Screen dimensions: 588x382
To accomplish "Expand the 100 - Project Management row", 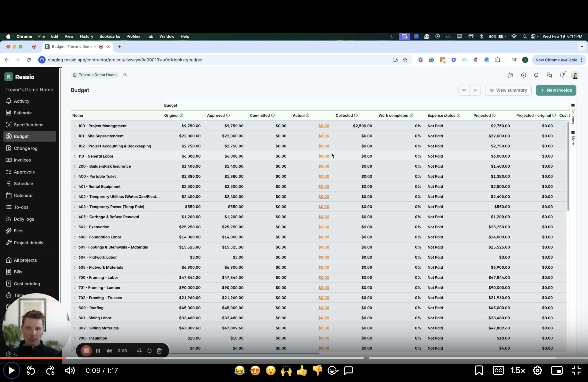I will 75,126.
